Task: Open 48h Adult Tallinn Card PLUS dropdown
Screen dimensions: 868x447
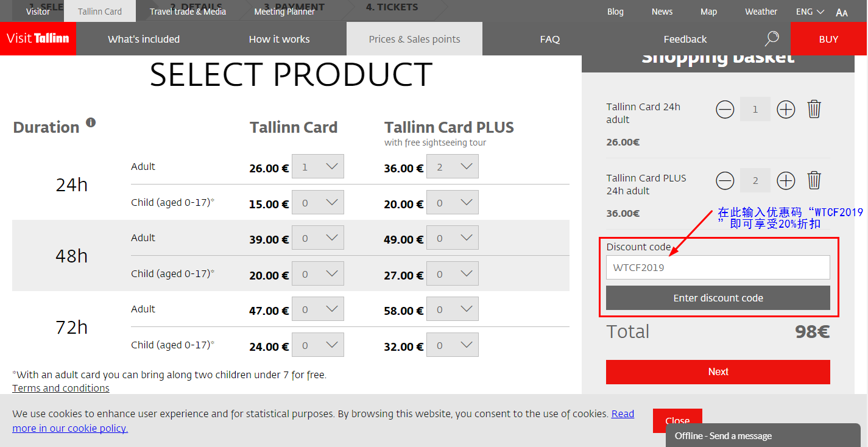Action: [453, 238]
